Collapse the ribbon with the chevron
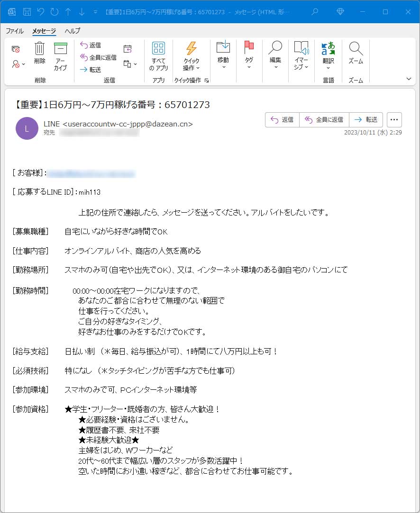Screen dimensions: 420x513 pos(409,79)
